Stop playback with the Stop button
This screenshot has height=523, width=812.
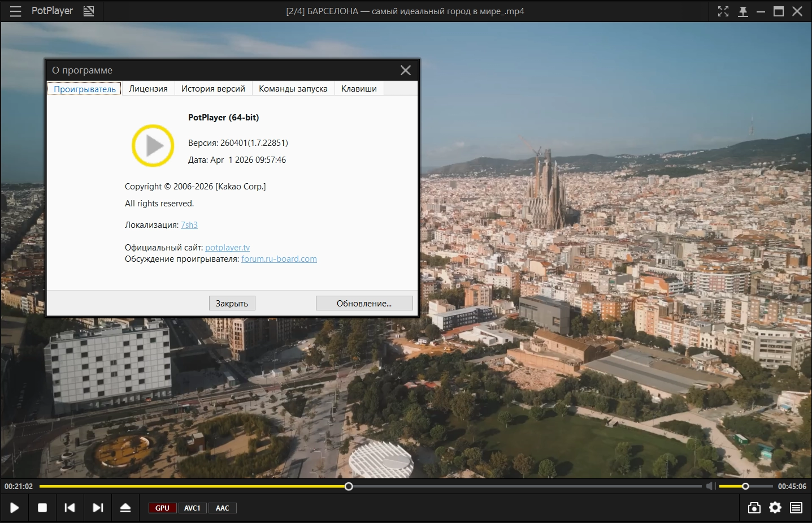(x=42, y=508)
